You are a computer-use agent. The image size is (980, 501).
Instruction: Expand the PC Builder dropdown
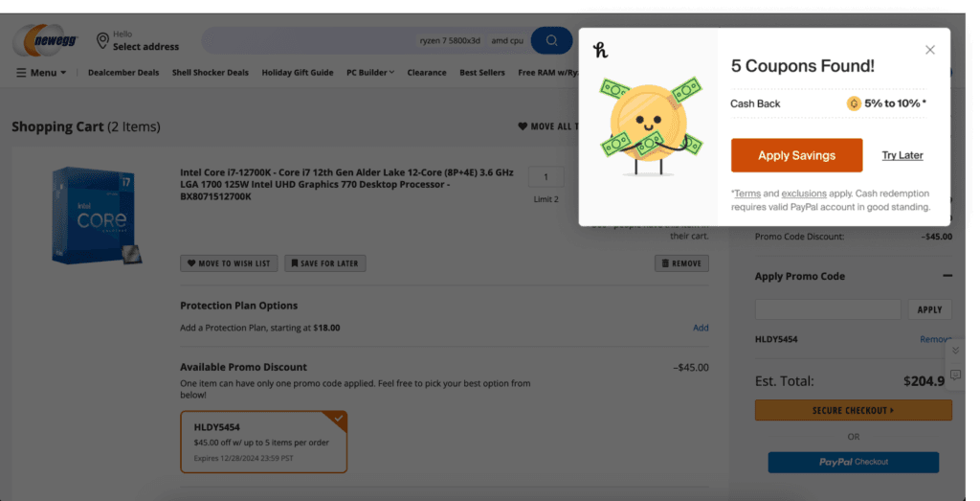tap(369, 73)
